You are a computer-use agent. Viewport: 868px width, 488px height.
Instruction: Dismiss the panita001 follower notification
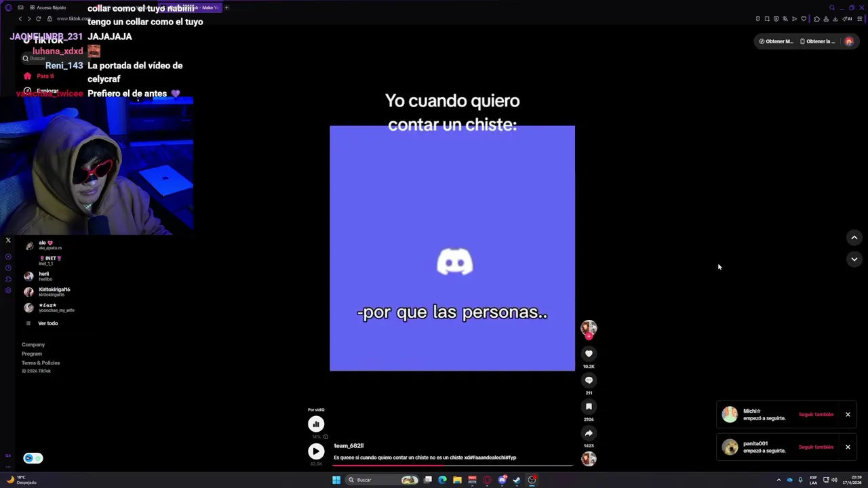click(x=848, y=447)
